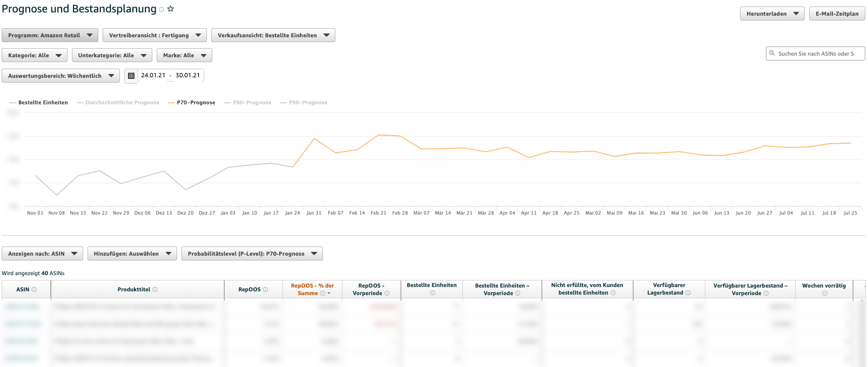
Task: Click info icon next to Produkttitel header
Action: [x=155, y=290]
